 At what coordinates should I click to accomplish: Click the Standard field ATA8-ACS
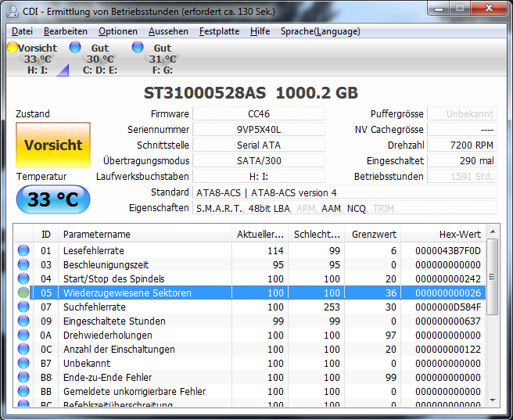tap(345, 192)
